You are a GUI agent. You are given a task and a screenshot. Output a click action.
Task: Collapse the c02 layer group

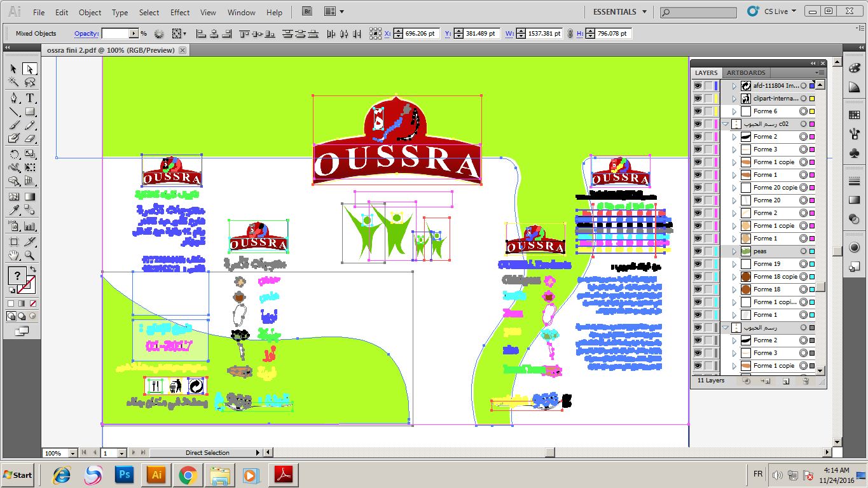pyautogui.click(x=725, y=124)
